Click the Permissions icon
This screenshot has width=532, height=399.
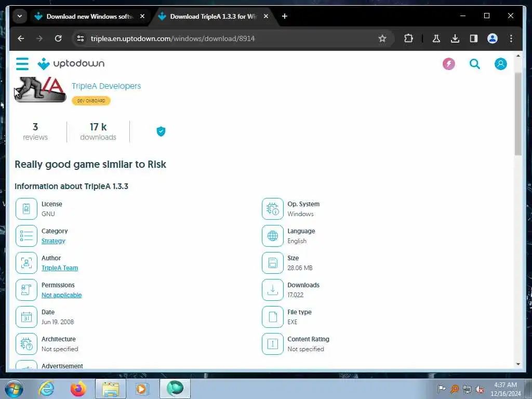click(x=26, y=290)
